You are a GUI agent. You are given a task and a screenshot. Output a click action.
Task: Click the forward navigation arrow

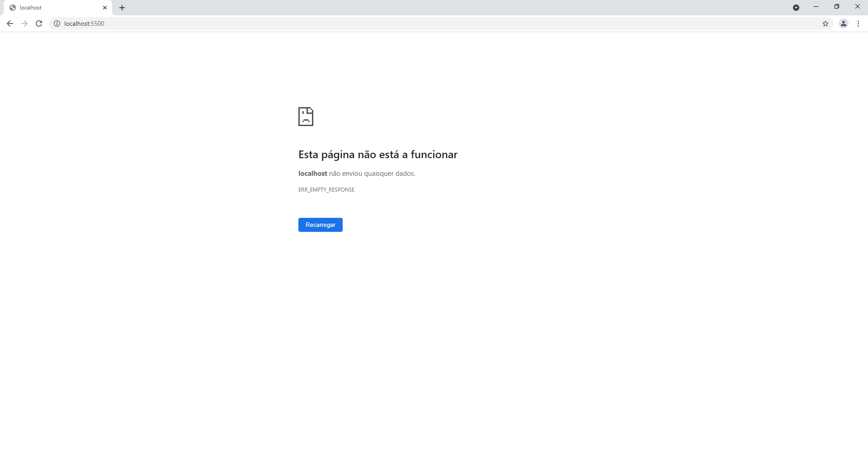click(x=24, y=23)
